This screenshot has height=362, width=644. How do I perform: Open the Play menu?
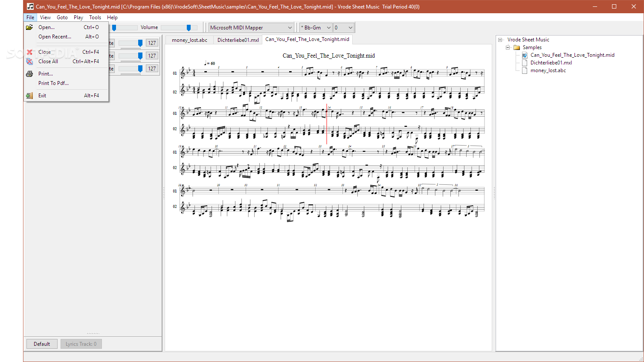[x=78, y=18]
